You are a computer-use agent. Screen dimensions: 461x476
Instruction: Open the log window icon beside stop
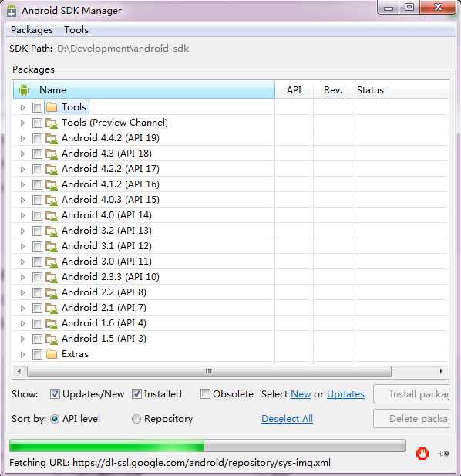pos(444,454)
